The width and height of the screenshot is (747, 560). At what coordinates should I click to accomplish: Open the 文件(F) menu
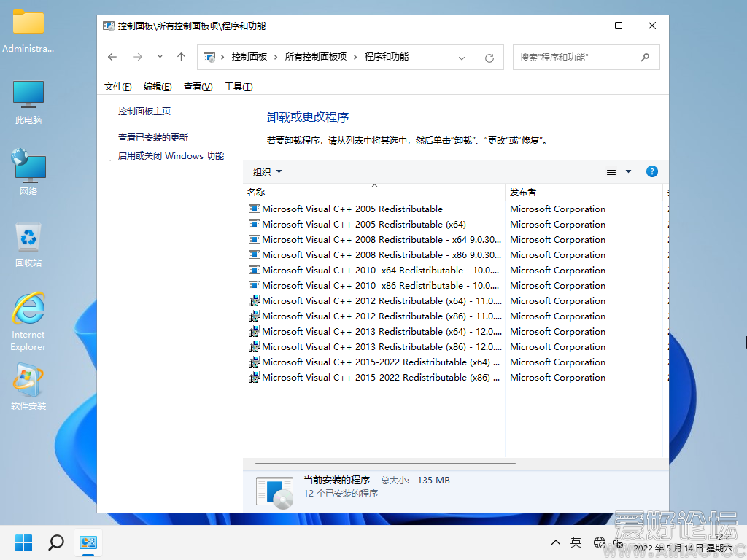117,87
